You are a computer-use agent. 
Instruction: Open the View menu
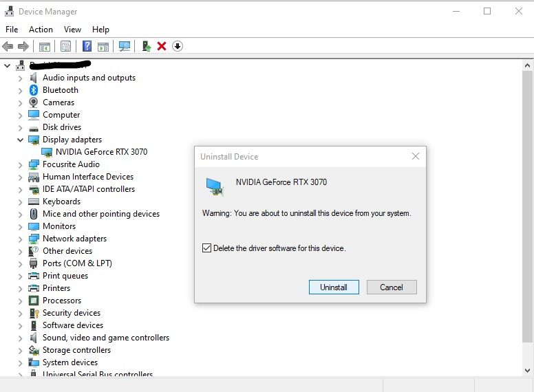tap(72, 30)
